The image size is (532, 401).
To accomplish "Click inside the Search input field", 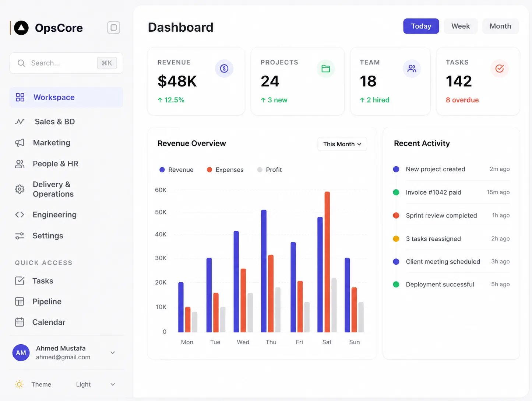I will pos(66,63).
